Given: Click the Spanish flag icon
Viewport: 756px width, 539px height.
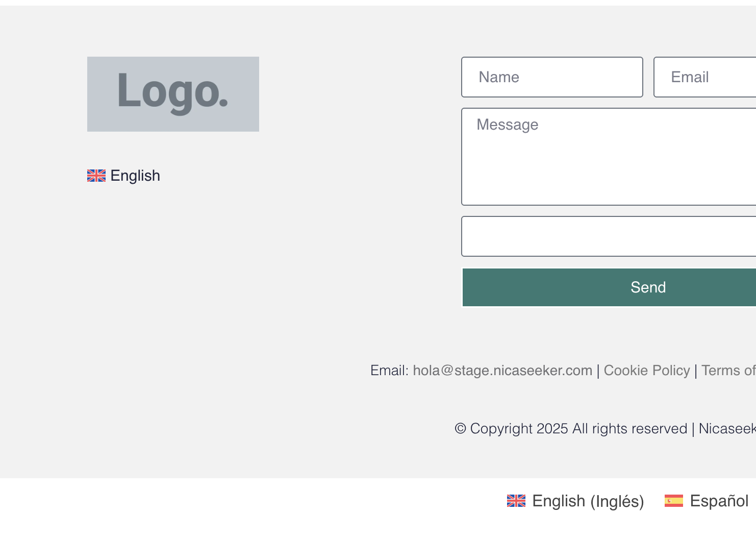Looking at the screenshot, I should (x=673, y=501).
